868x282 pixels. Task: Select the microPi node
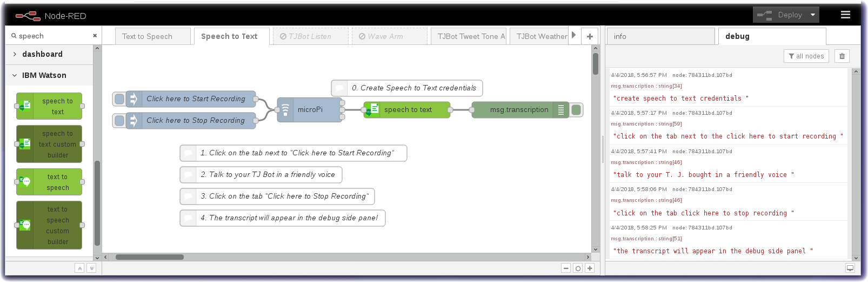[x=310, y=109]
